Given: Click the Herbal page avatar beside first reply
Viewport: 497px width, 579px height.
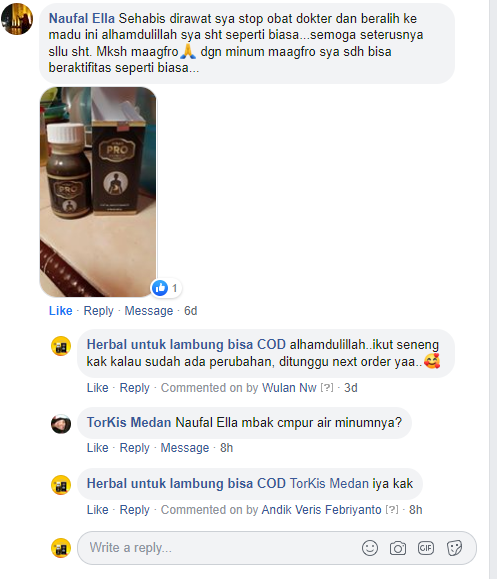Looking at the screenshot, I should [61, 346].
